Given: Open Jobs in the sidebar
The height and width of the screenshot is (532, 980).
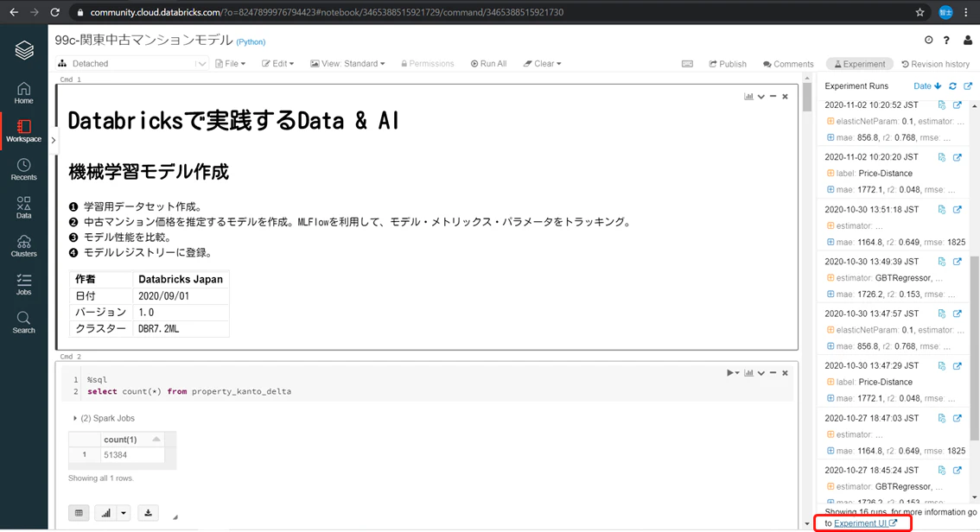Looking at the screenshot, I should [23, 285].
